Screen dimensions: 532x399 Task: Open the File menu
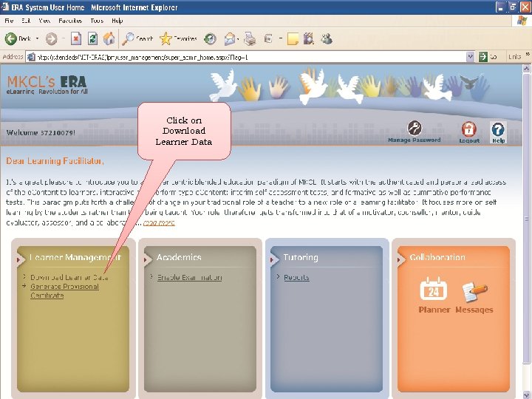coord(9,21)
